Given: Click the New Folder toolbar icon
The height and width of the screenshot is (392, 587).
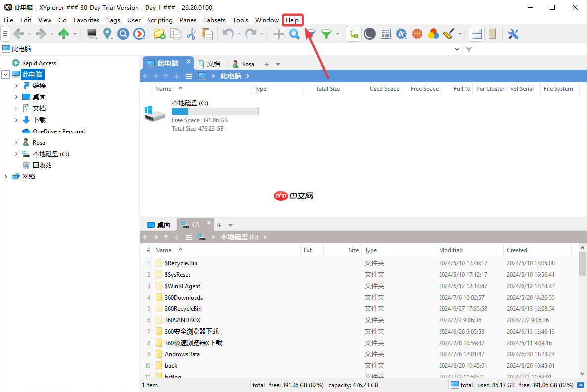Looking at the screenshot, I should tap(159, 34).
